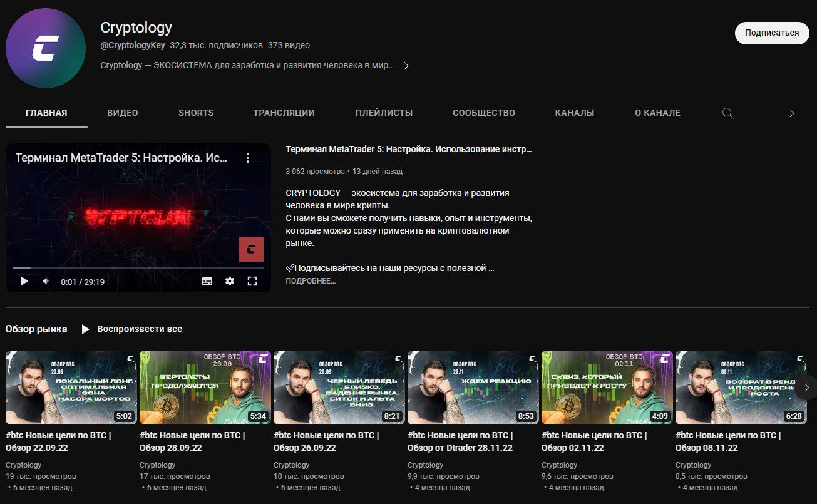Screen dimensions: 817x504
Task: Click title '#btc Новые цели по BTC | Обзор 22.09.22'
Action: click(x=58, y=441)
